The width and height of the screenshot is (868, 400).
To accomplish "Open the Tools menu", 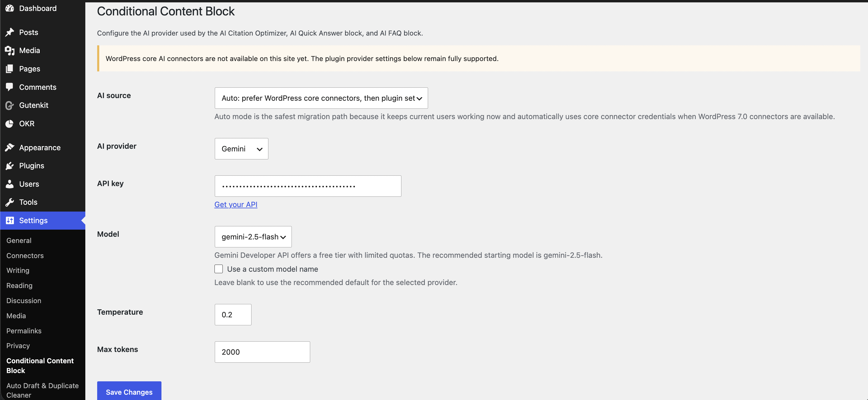I will 42,202.
